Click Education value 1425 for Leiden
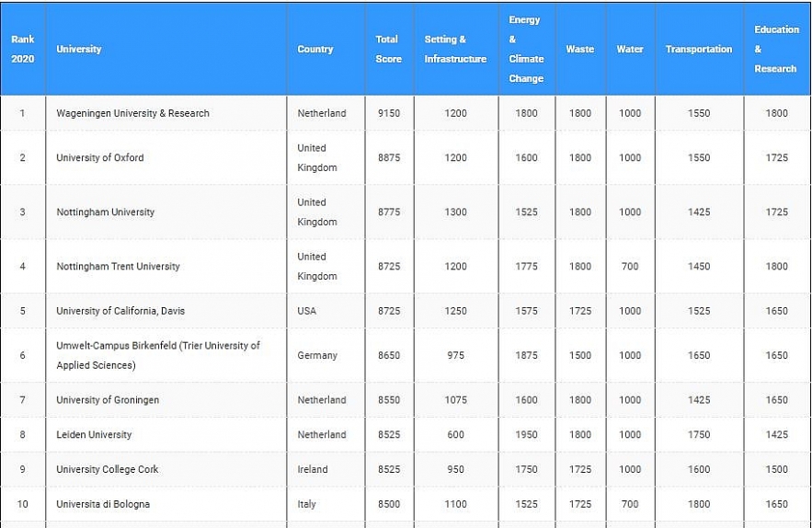This screenshot has height=528, width=812. pyautogui.click(x=776, y=435)
